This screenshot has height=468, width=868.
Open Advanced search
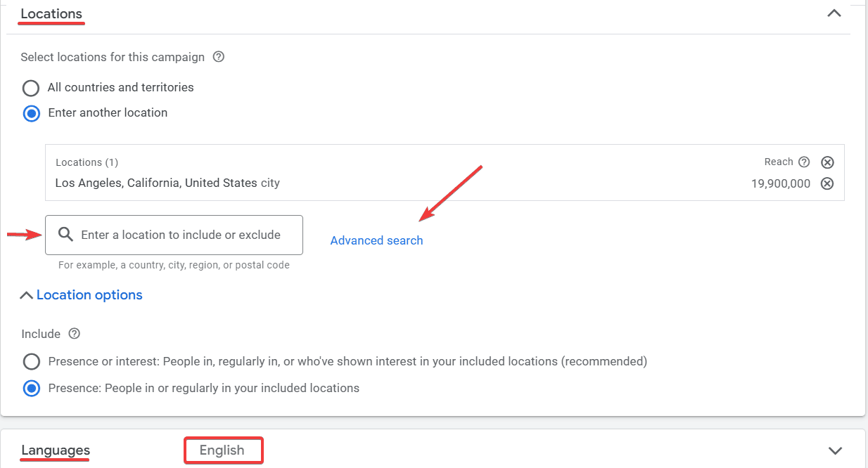(x=376, y=240)
